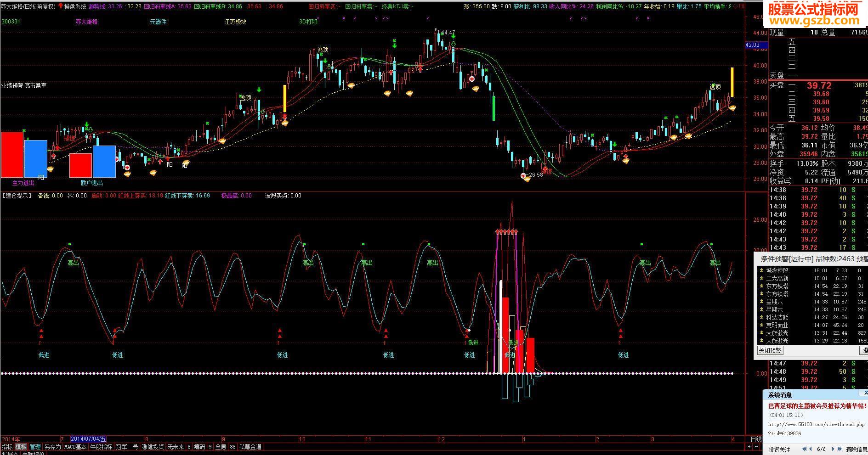
Task: Go to previous system message arrow
Action: [811, 449]
